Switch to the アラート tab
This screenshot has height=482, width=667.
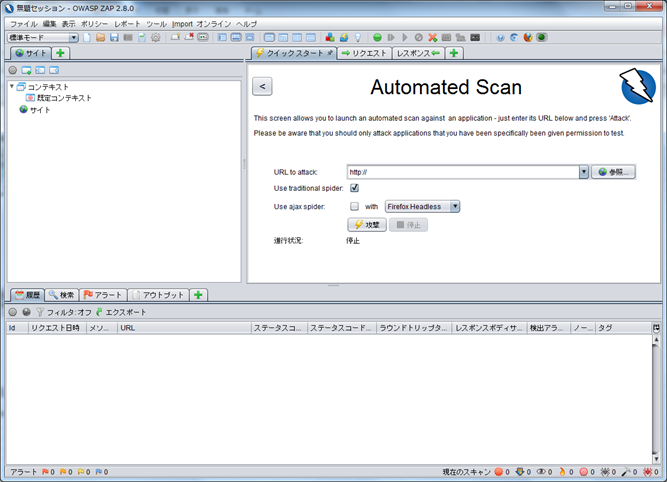[103, 295]
